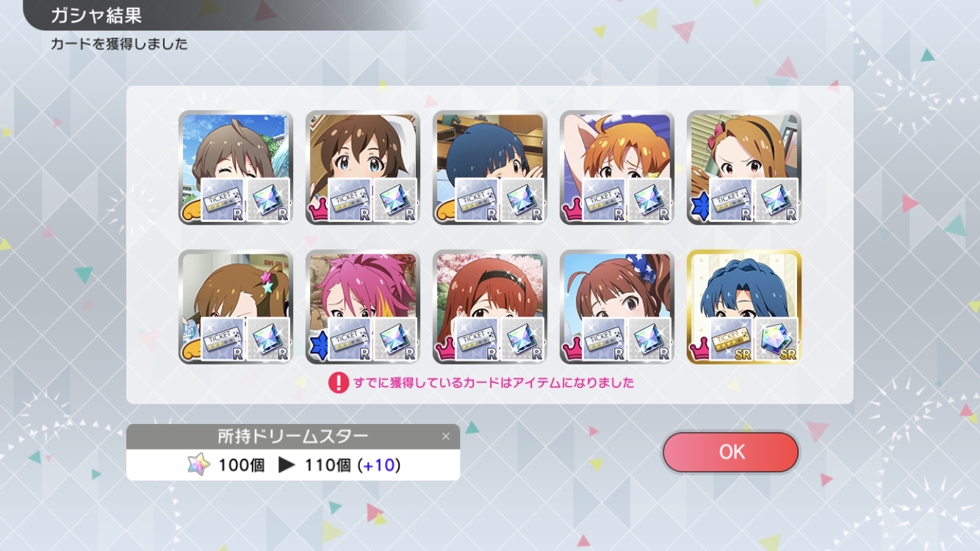Click the red exclamation warning icon
The width and height of the screenshot is (980, 551).
[x=338, y=383]
